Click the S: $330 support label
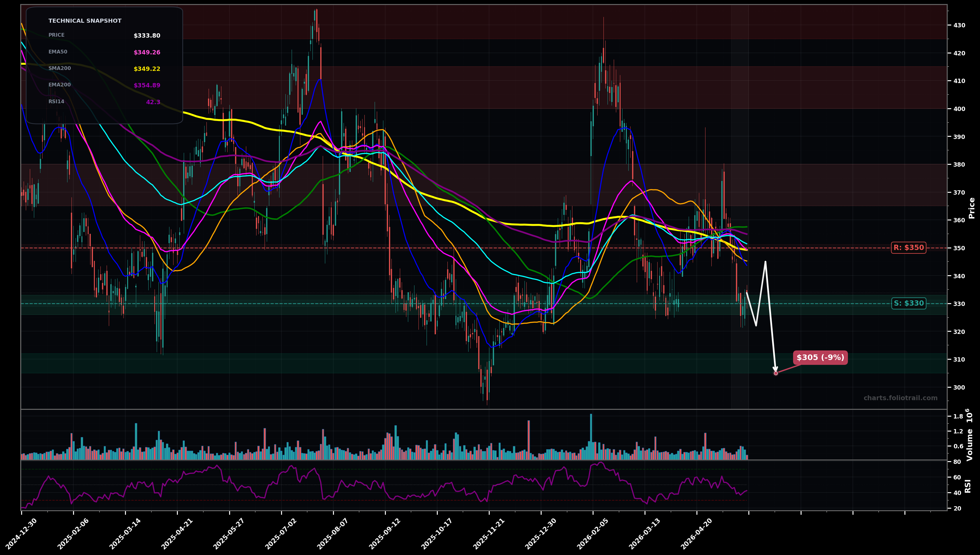980x555 pixels. click(x=909, y=303)
